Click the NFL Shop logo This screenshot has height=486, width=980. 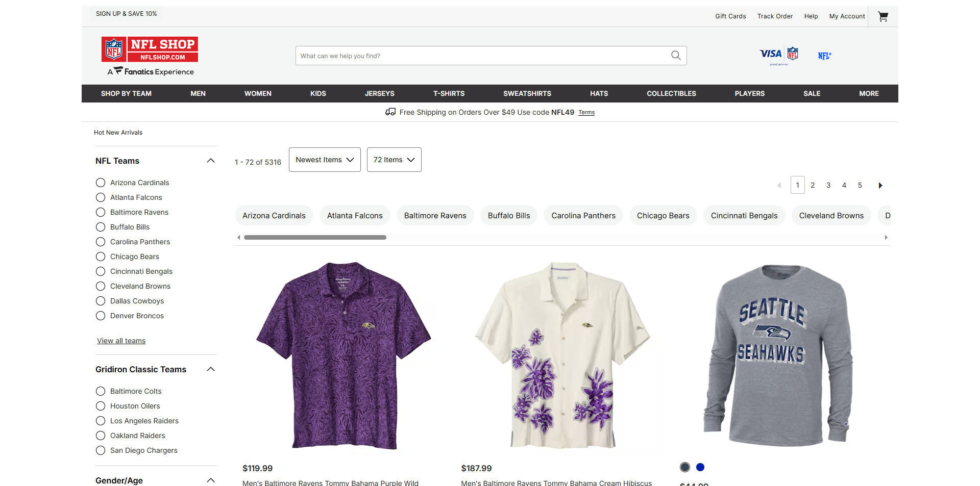point(150,49)
